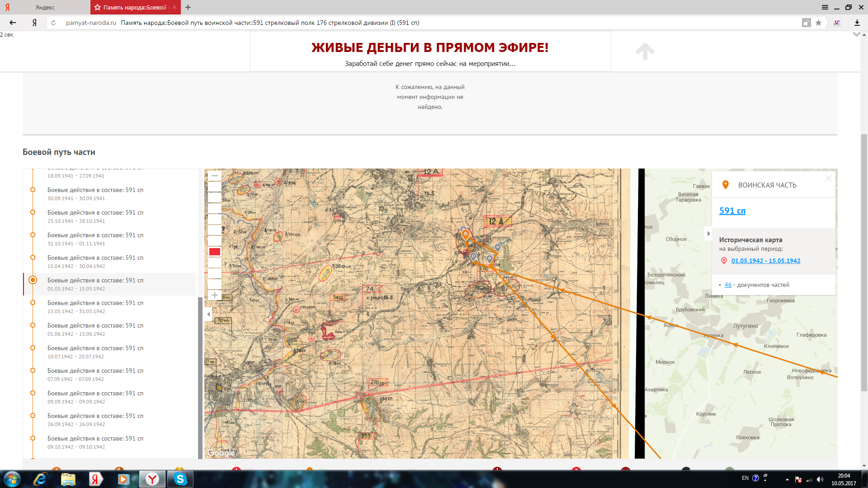Select timeline entry 15.05.1942 - 31.05.1942
This screenshot has height=488, width=868.
95,307
